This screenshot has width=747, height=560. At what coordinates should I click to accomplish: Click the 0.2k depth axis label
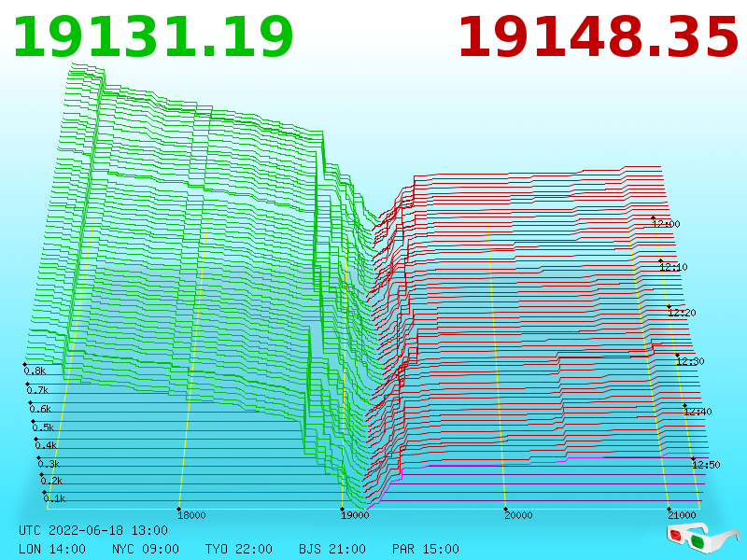click(x=52, y=481)
